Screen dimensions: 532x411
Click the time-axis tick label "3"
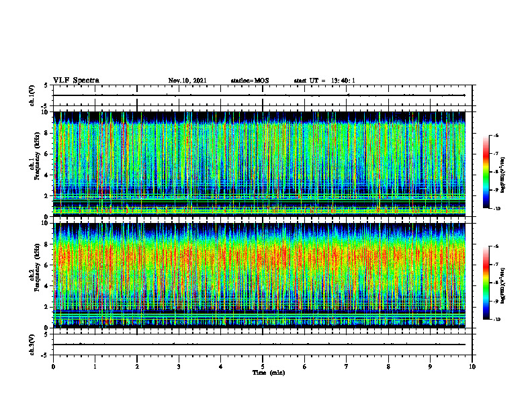pyautogui.click(x=179, y=367)
